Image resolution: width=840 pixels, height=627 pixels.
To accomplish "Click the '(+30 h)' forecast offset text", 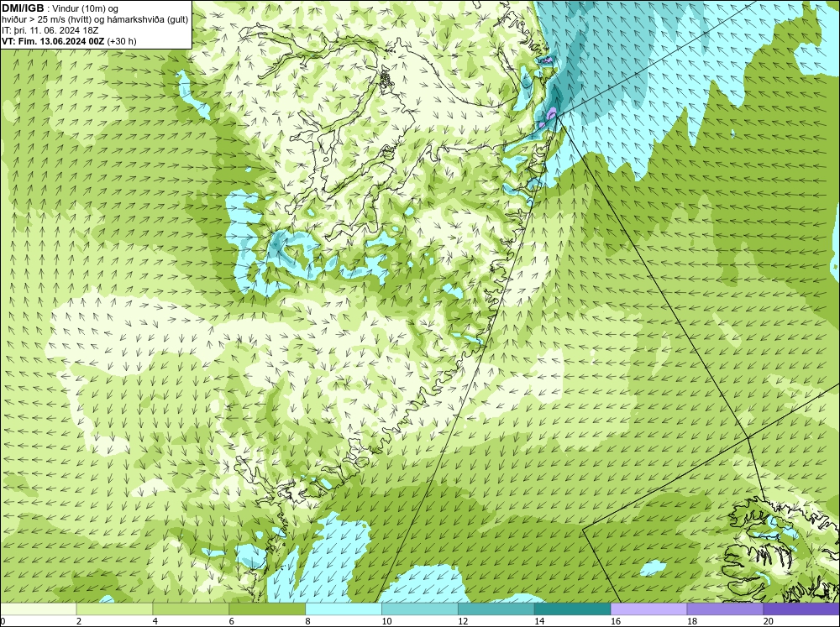I will 122,41.
